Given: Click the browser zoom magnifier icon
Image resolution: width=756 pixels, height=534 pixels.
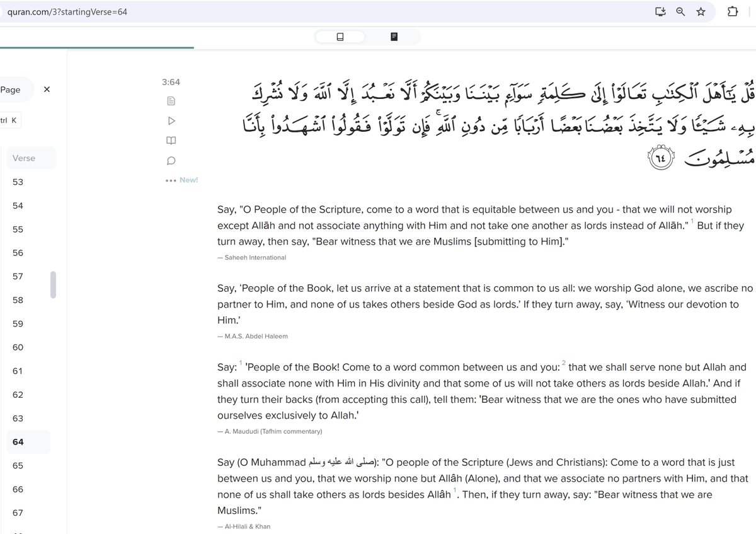Looking at the screenshot, I should (x=680, y=11).
